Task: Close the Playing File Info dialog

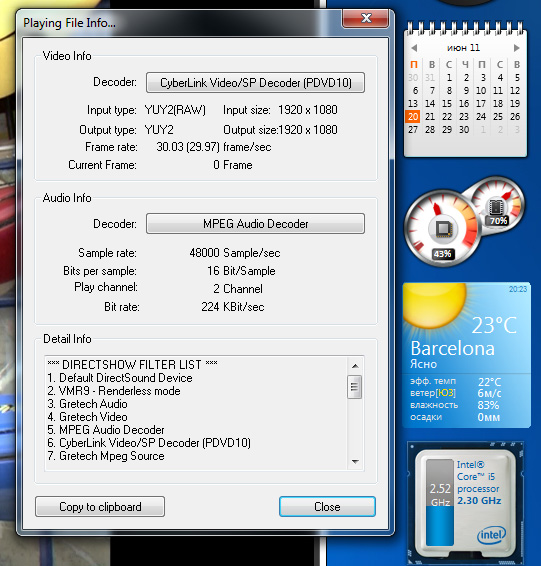Action: click(x=366, y=18)
